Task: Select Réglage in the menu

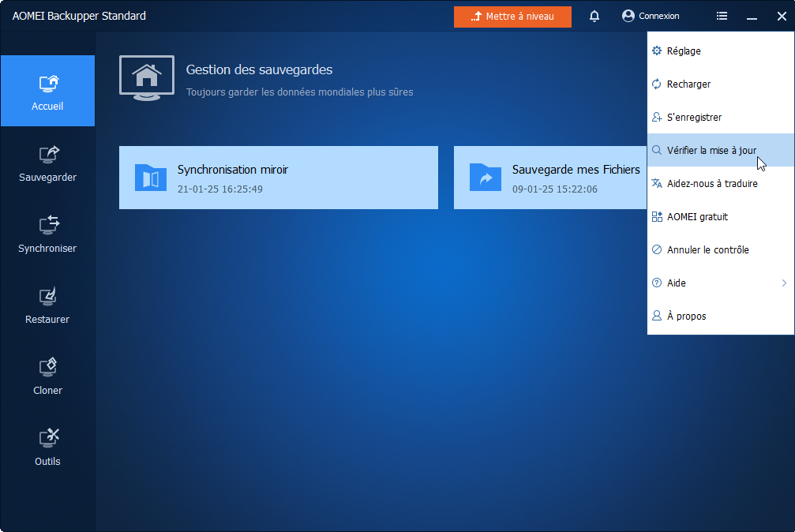Action: 721,51
